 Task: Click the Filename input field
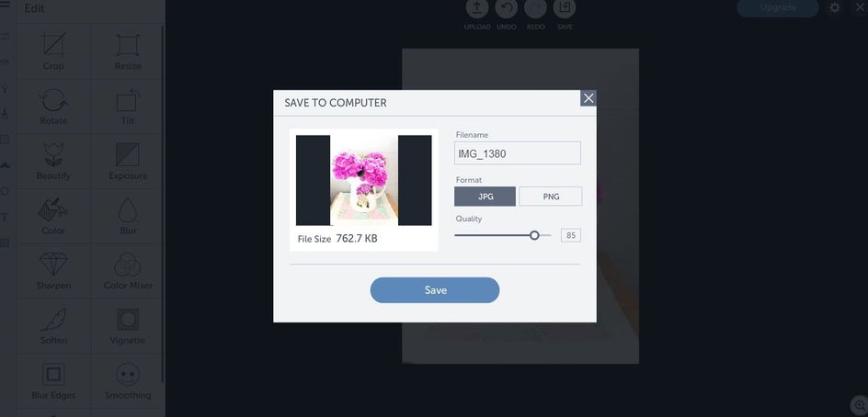pyautogui.click(x=518, y=153)
